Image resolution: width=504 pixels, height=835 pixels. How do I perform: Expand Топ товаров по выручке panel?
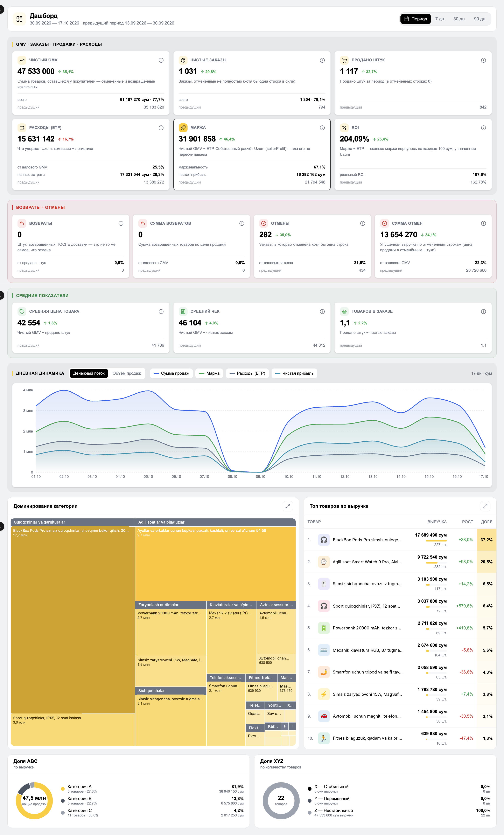pyautogui.click(x=485, y=506)
